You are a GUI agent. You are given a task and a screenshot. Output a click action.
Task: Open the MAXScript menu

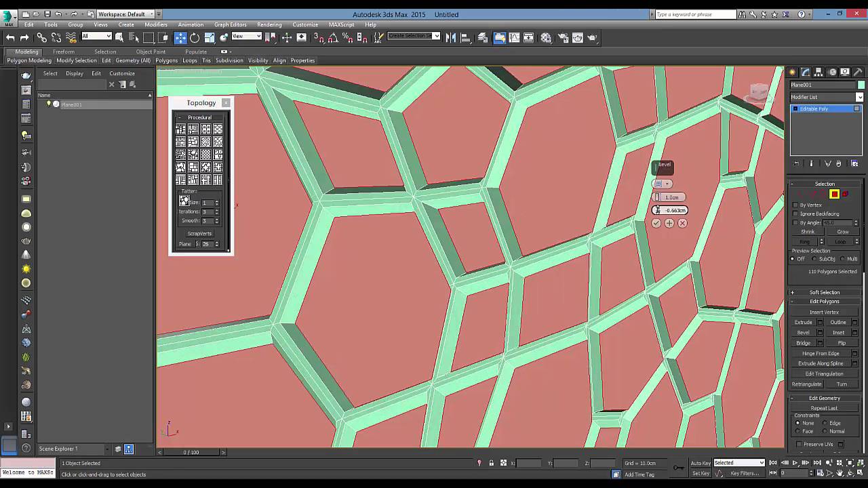tap(341, 24)
